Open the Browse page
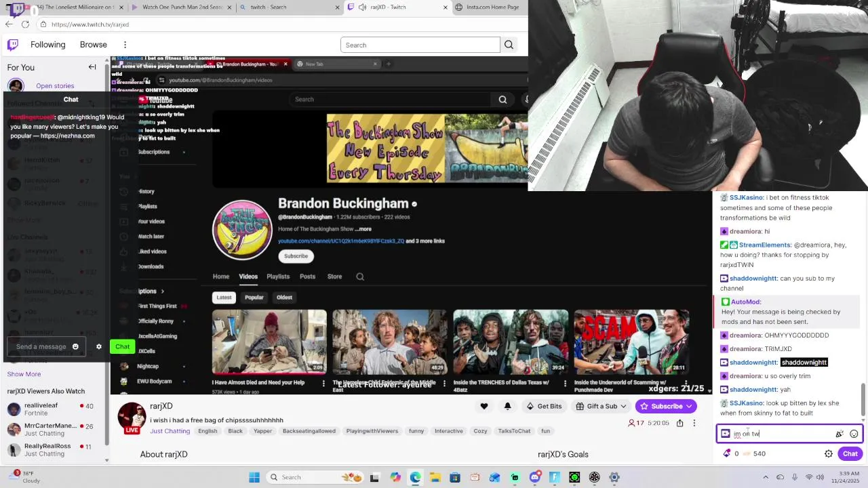868x488 pixels. click(x=94, y=45)
